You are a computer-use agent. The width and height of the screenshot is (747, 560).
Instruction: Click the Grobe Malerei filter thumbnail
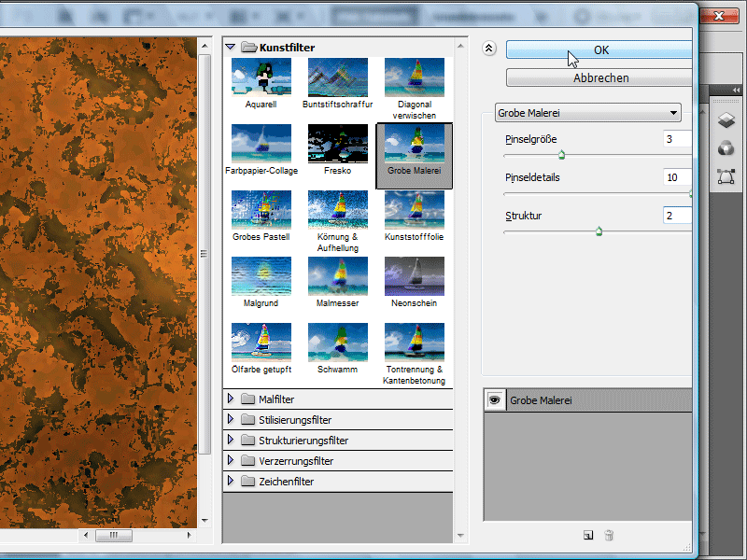click(415, 145)
